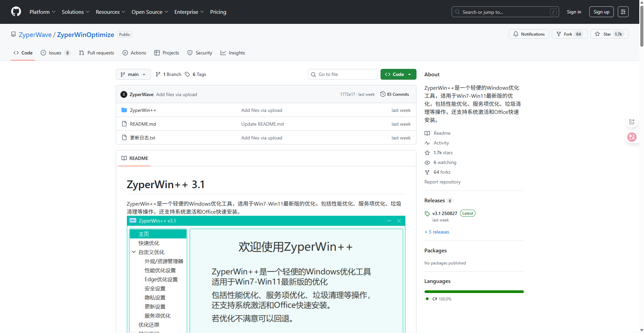Switch to the Code tab
The width and height of the screenshot is (644, 333).
pos(23,53)
